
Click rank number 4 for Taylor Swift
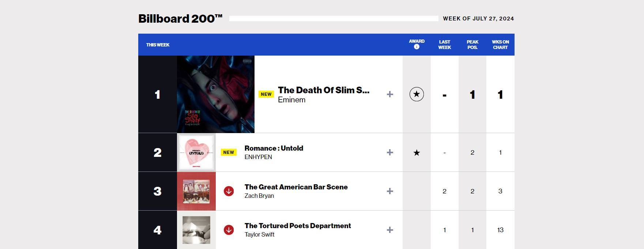(x=157, y=230)
